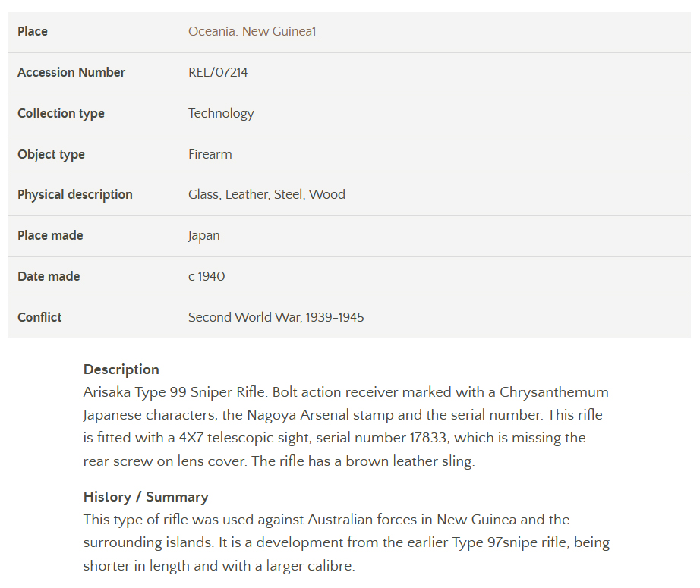This screenshot has height=588, width=700.
Task: Select the Second World War, 1939-1945 value
Action: [276, 318]
